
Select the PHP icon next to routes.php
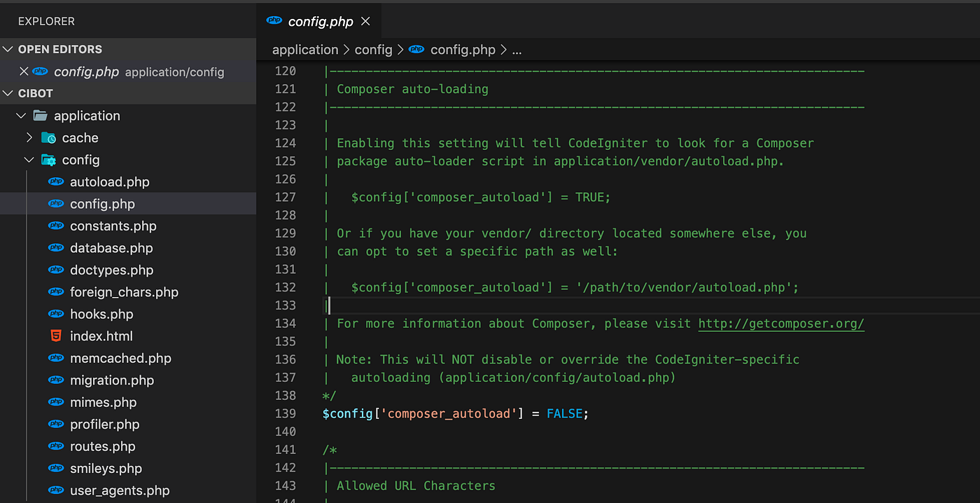56,446
